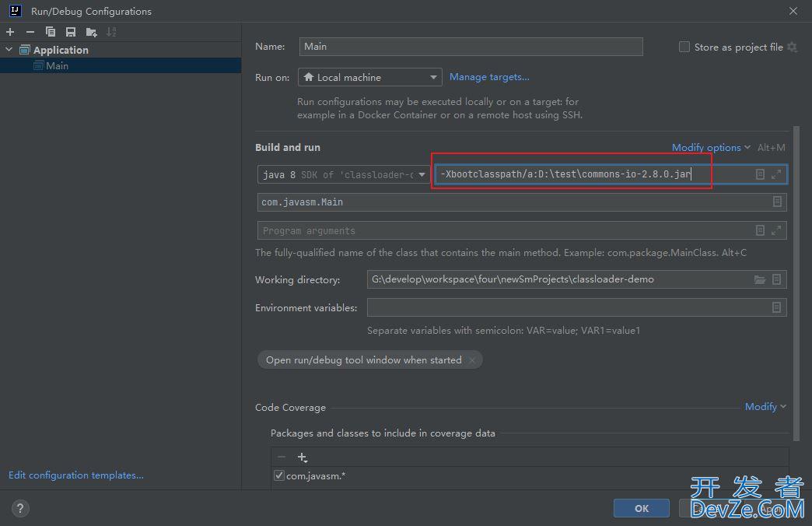Copy the selected configuration
The image size is (812, 526).
click(51, 32)
